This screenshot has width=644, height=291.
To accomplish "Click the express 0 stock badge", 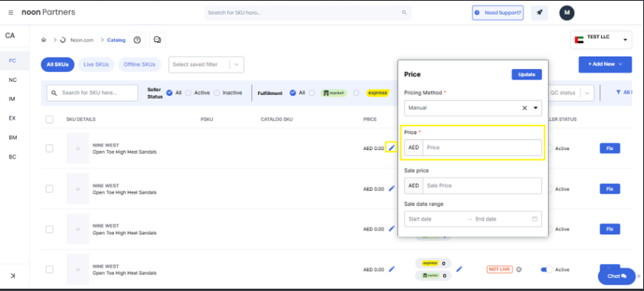I will 433,263.
